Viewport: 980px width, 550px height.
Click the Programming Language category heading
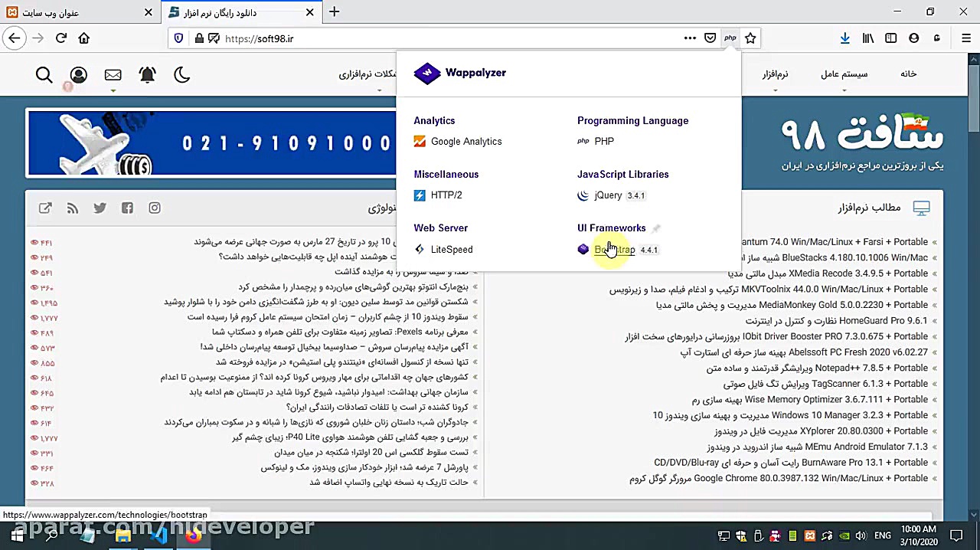pyautogui.click(x=633, y=121)
